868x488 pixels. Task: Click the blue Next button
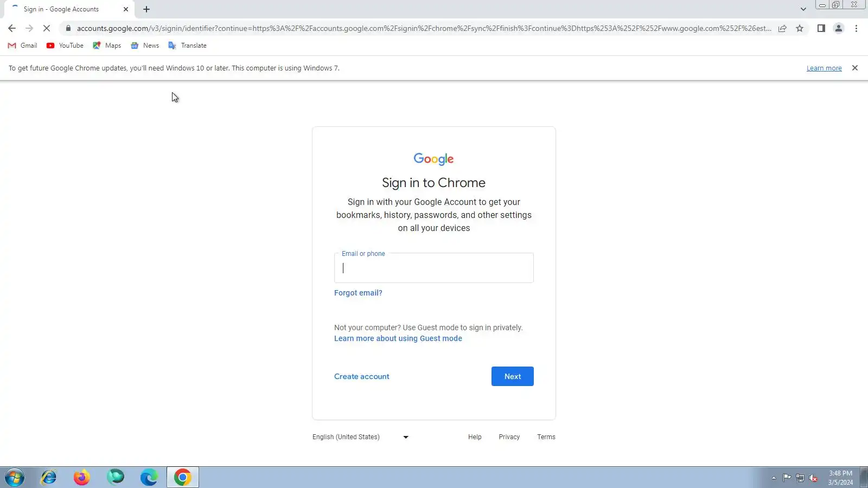coord(513,376)
